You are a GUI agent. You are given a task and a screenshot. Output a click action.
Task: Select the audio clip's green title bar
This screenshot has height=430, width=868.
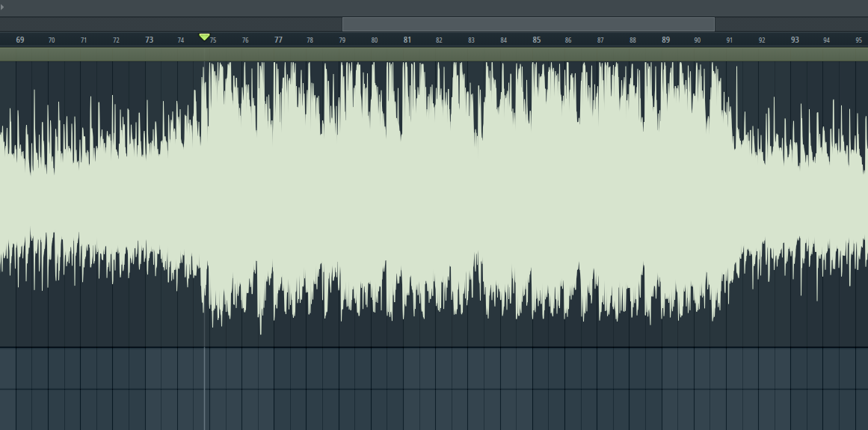[434, 55]
